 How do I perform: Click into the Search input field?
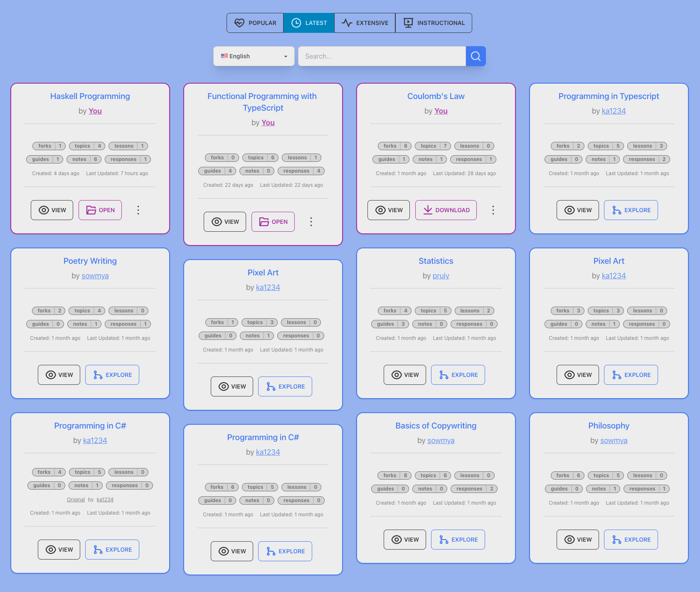(382, 56)
